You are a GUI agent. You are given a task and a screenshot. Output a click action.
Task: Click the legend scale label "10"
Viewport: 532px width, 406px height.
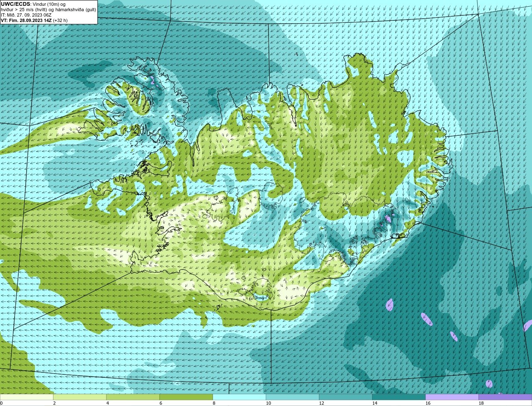tap(268, 403)
